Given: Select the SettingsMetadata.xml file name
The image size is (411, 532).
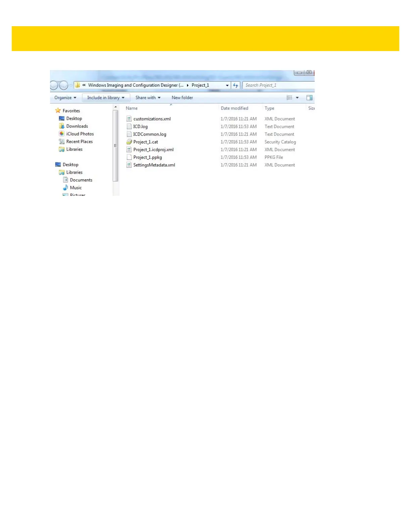Looking at the screenshot, I should coord(154,165).
